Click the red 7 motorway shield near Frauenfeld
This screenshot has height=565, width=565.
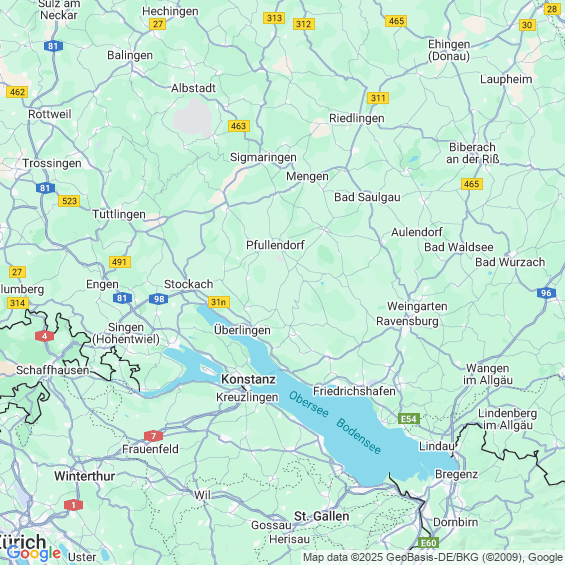[x=153, y=436]
